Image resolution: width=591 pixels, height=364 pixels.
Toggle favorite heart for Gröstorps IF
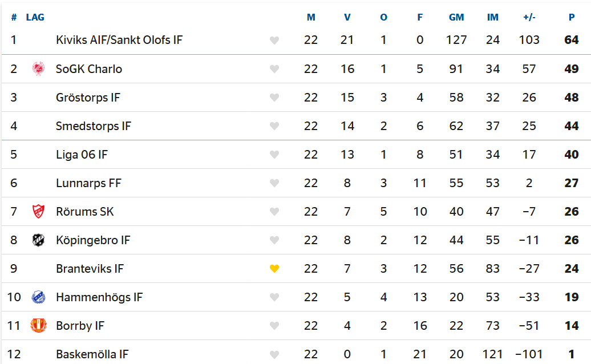[274, 97]
